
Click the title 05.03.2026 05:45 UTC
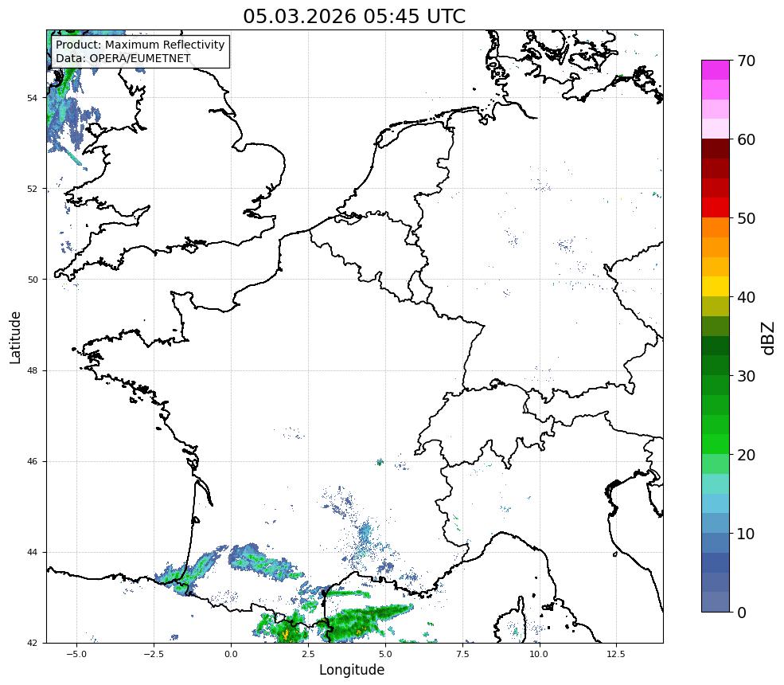(x=354, y=16)
